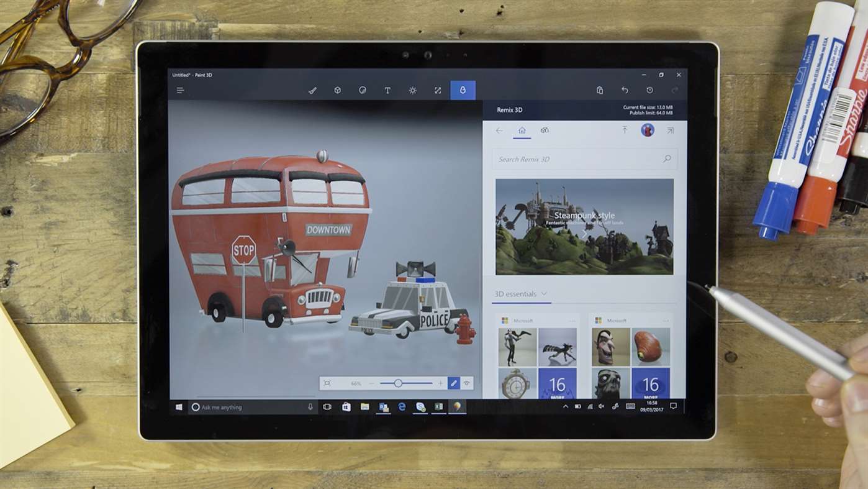This screenshot has width=868, height=489.
Task: Click the taskbar clock showing 16:58
Action: pos(652,406)
